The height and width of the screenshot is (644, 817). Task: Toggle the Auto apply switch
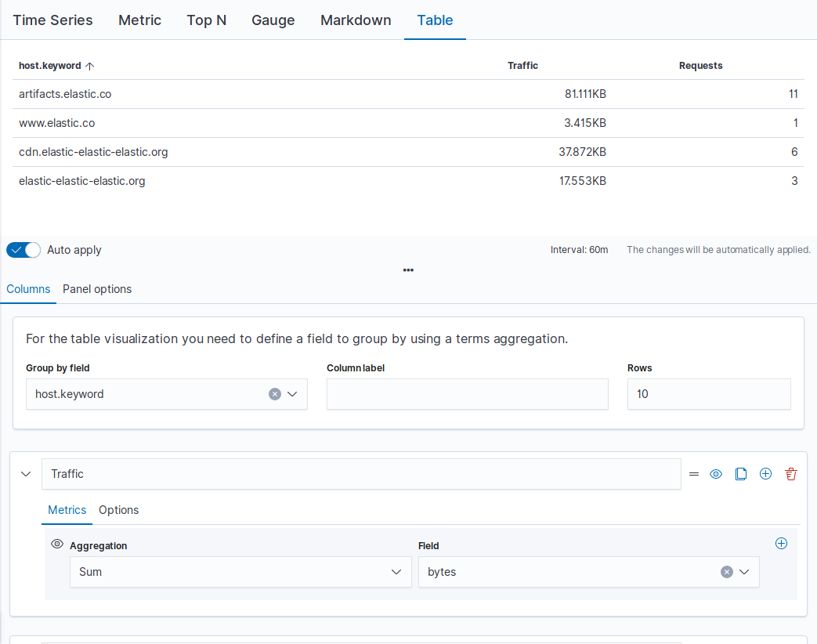(23, 249)
